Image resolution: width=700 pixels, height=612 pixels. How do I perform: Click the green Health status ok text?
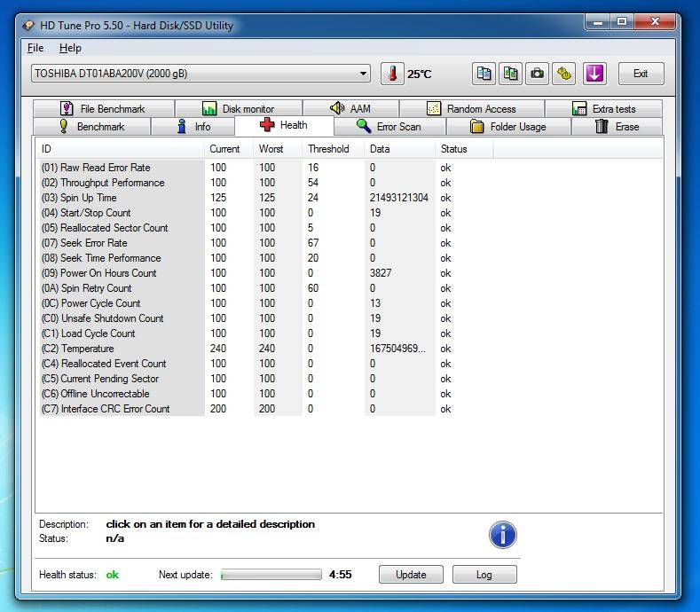coord(113,575)
